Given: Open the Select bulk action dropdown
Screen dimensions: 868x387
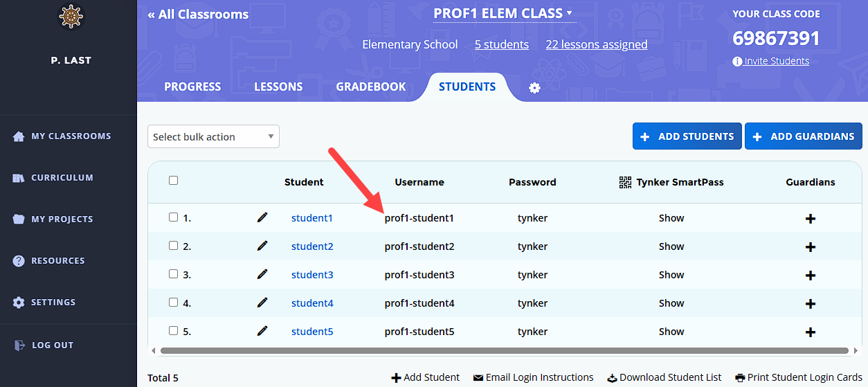Looking at the screenshot, I should (213, 136).
